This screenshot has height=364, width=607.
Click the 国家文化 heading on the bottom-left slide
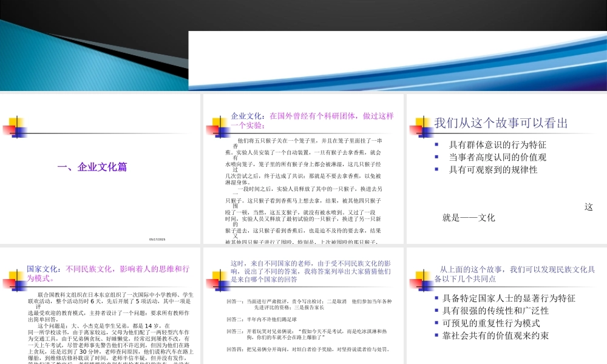[x=46, y=268]
